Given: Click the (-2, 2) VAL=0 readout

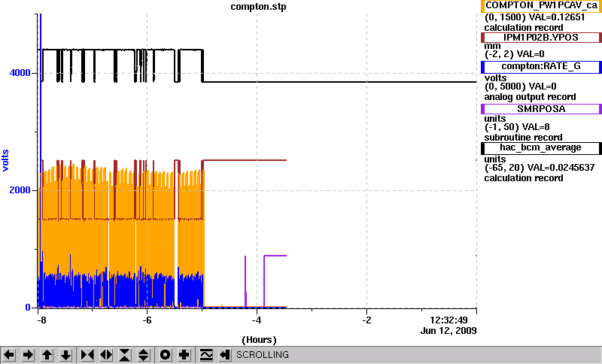Looking at the screenshot, I should pyautogui.click(x=515, y=54).
